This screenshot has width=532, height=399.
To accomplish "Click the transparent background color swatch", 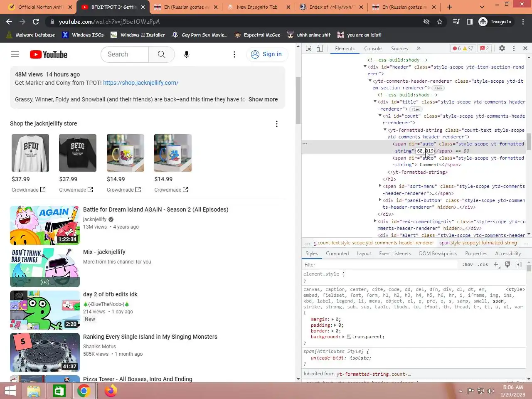I will 349,337.
